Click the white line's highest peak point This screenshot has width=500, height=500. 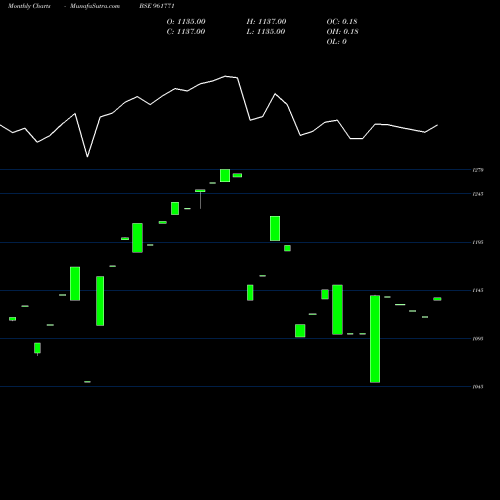coord(225,76)
